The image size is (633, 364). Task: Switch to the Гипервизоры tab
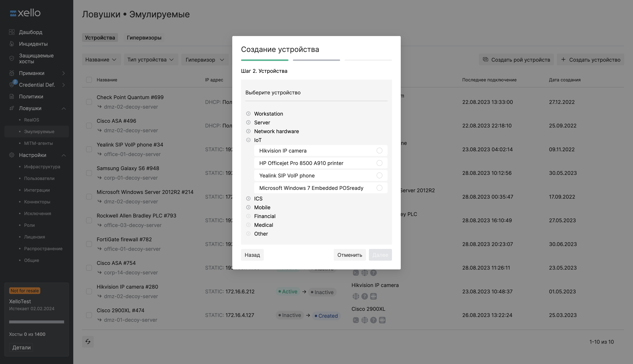(x=144, y=37)
